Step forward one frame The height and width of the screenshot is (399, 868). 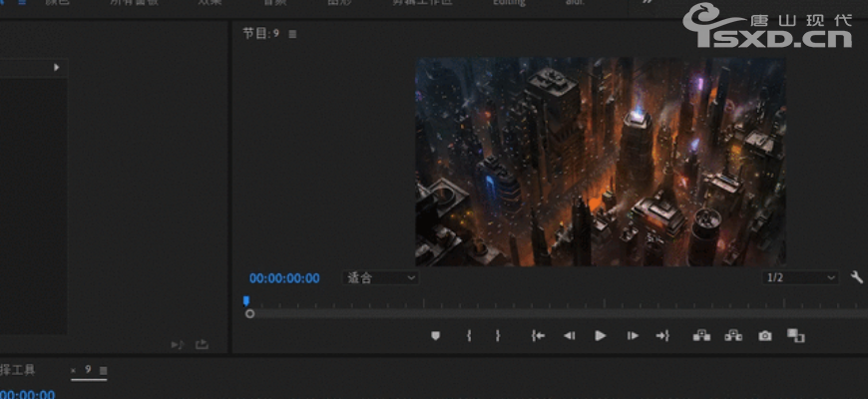click(633, 335)
